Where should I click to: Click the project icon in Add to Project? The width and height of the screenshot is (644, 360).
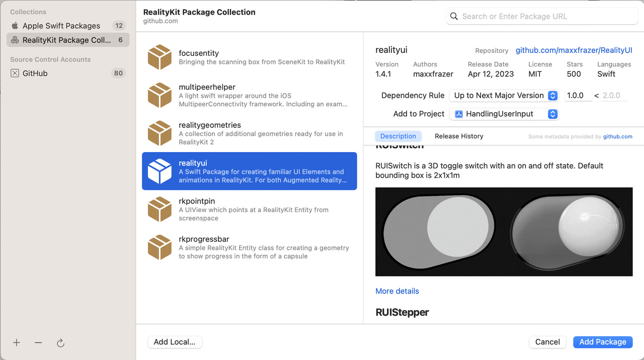pos(458,114)
